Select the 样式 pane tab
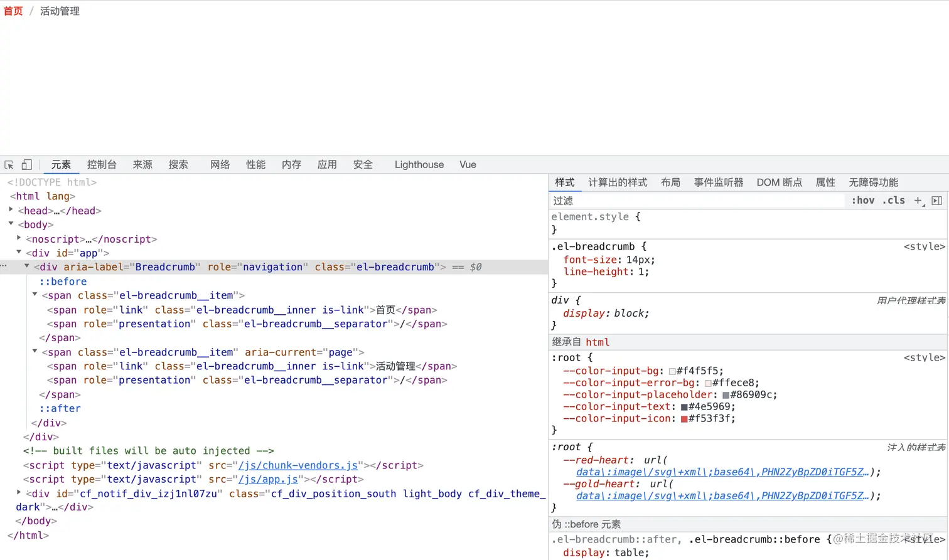The image size is (949, 560). [x=565, y=182]
